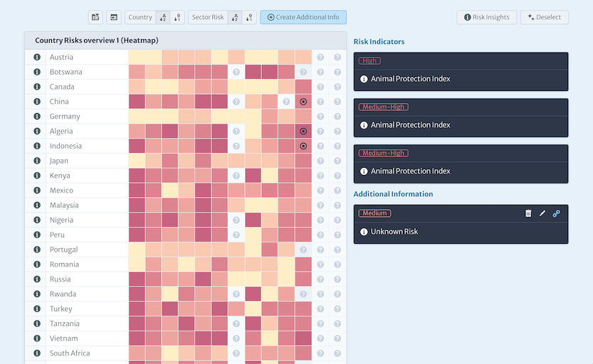Click the link icon on Unknown Risk card

point(557,213)
